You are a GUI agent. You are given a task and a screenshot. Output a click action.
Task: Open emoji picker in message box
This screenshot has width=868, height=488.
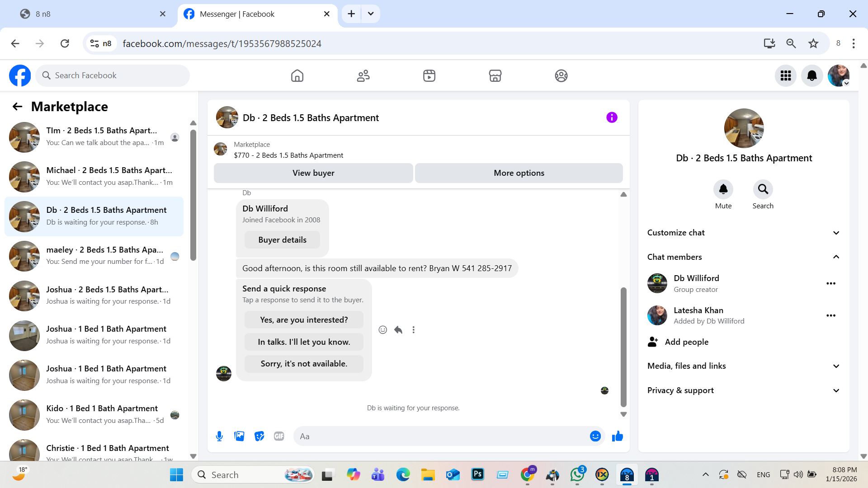(x=595, y=436)
